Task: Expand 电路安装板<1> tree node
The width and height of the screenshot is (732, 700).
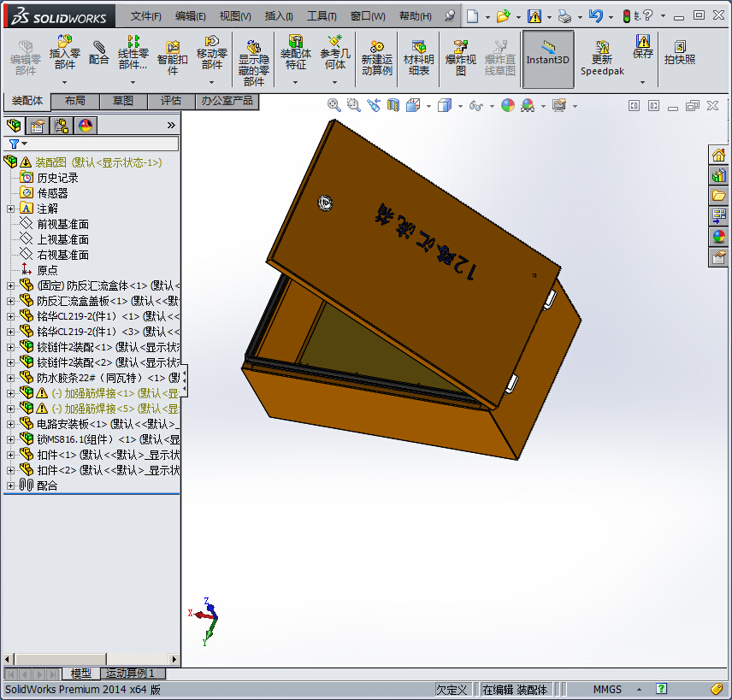Action: pyautogui.click(x=10, y=424)
